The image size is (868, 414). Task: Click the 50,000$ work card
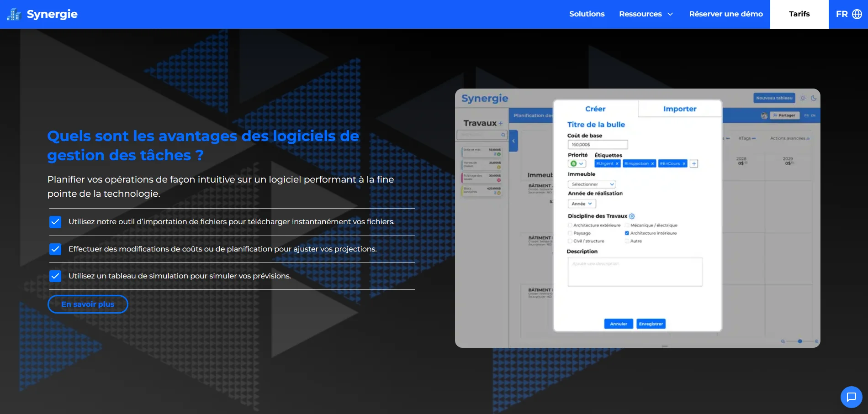pos(482,152)
